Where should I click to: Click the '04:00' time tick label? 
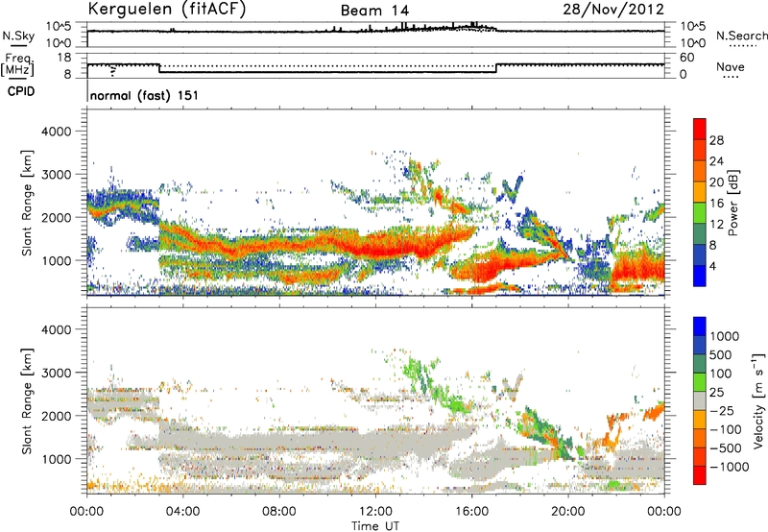(182, 512)
